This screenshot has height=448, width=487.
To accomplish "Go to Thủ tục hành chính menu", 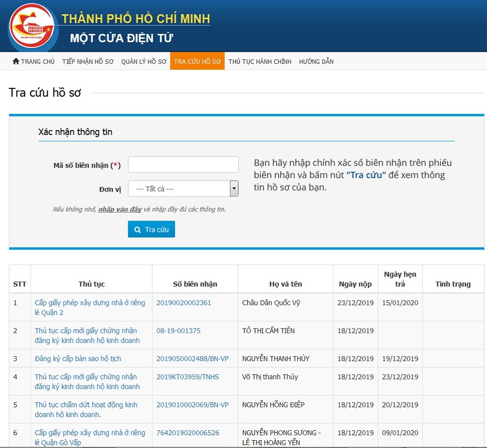I will 259,61.
